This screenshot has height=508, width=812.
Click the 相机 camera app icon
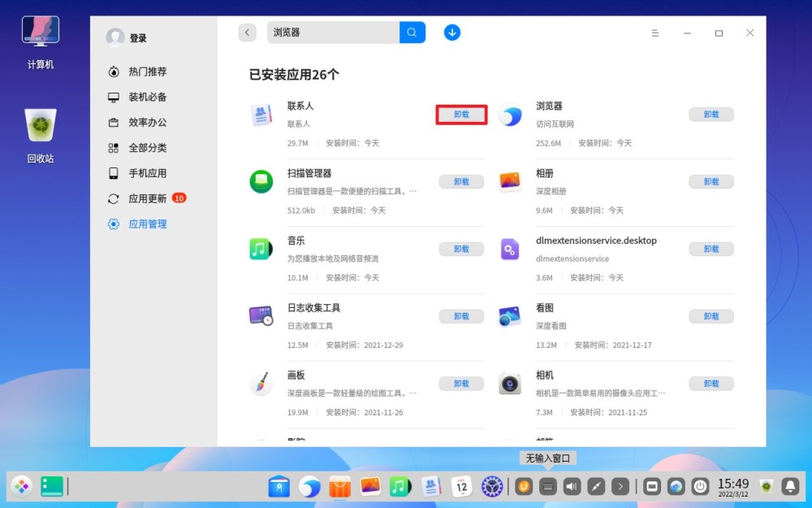click(510, 384)
